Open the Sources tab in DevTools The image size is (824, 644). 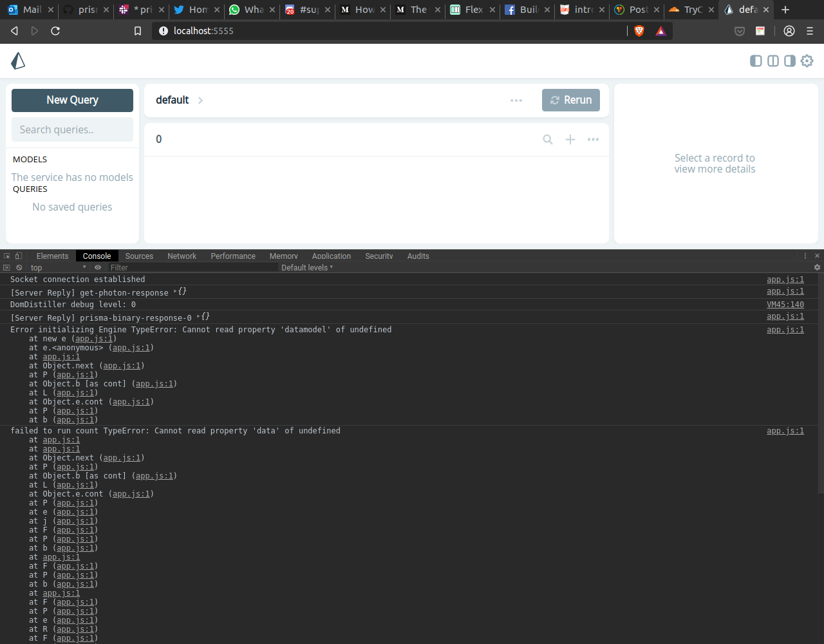[139, 256]
